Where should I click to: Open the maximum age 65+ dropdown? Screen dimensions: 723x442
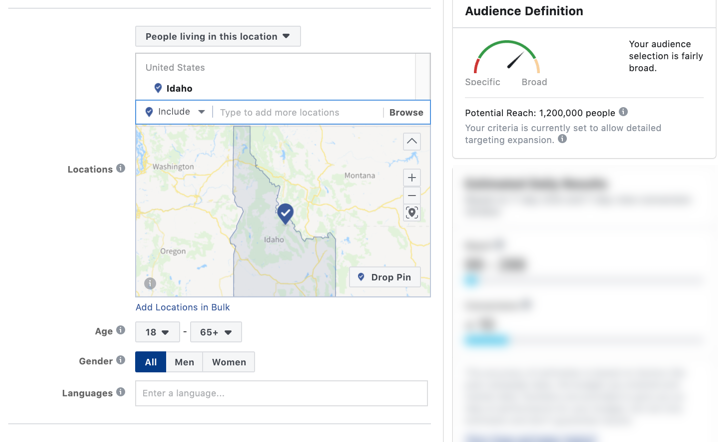[x=216, y=332]
